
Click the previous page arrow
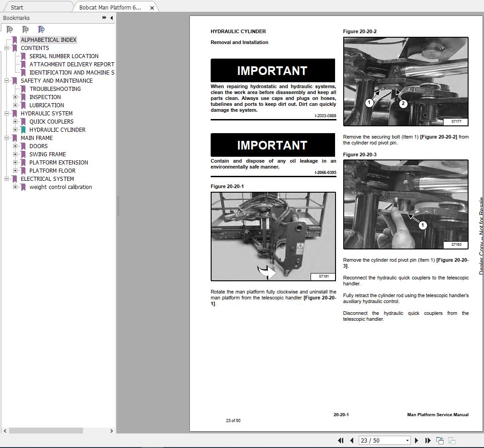(352, 440)
